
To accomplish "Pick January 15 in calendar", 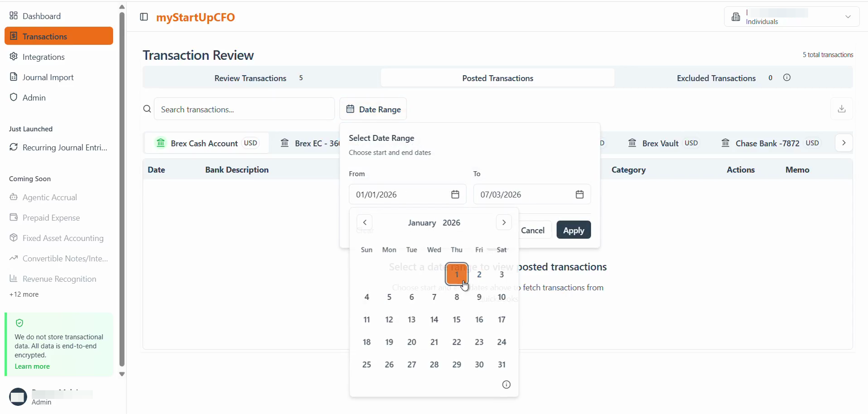I will pos(457,320).
